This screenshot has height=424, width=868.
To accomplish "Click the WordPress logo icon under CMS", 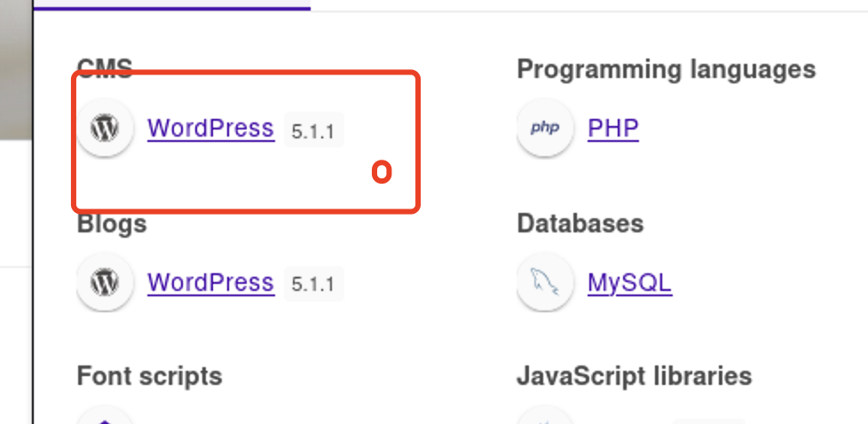I will pyautogui.click(x=105, y=128).
